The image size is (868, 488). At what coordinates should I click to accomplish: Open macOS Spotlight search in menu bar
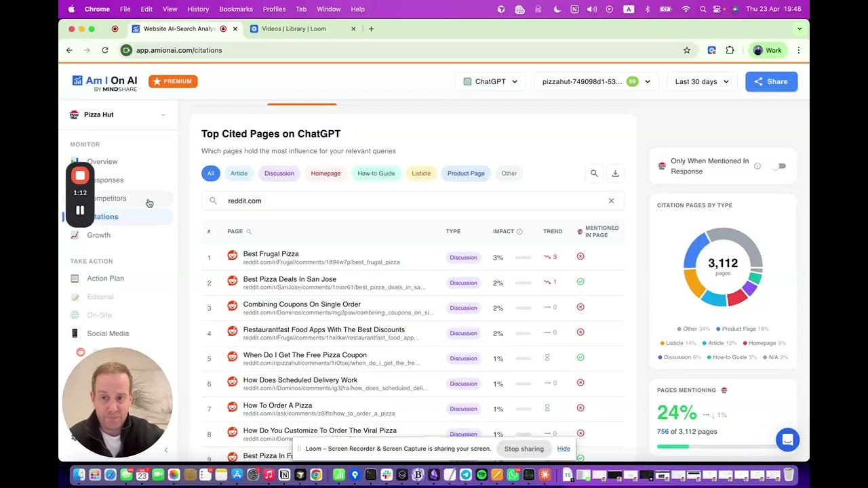click(703, 9)
